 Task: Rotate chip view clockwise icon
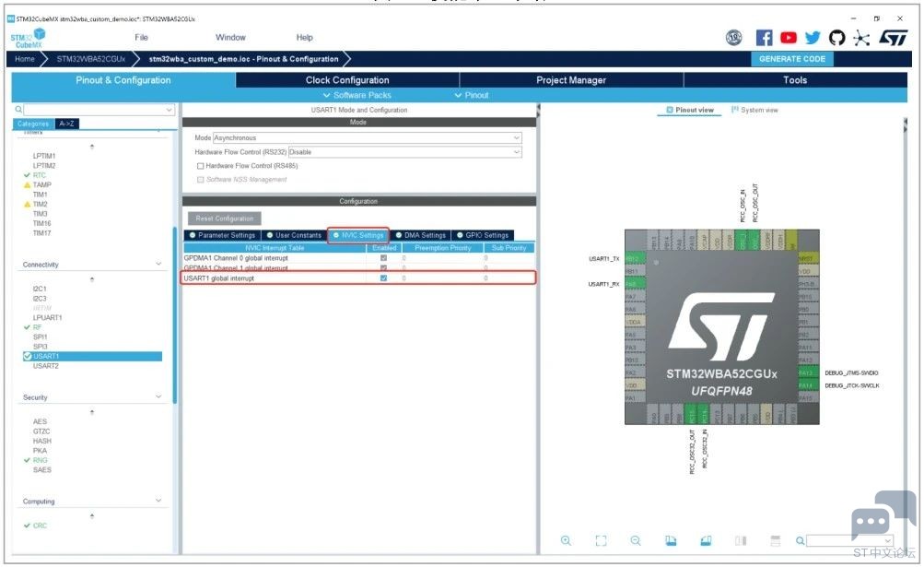click(x=671, y=540)
